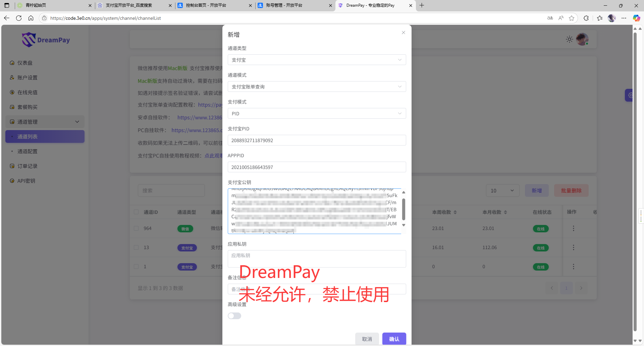
Task: Click the 应用私钥 input field
Action: (x=317, y=259)
